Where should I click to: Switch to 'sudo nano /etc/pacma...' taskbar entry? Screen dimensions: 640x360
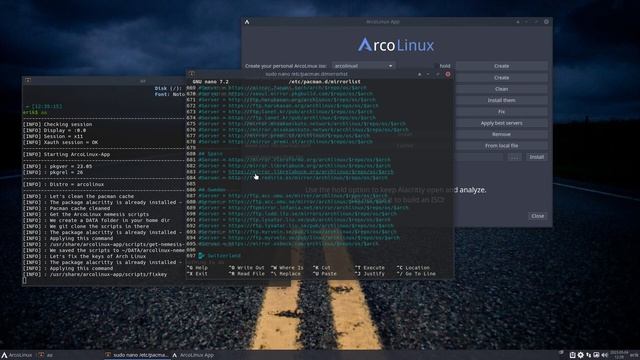pos(136,355)
